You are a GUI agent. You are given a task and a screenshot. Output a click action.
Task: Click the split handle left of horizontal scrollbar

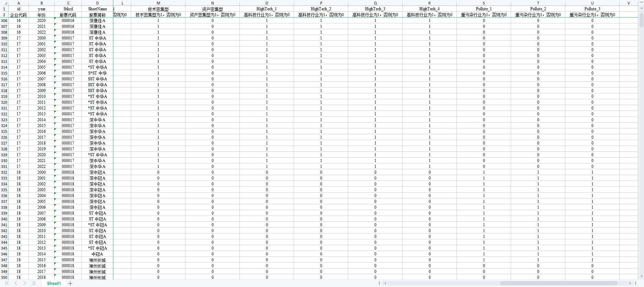point(379,283)
